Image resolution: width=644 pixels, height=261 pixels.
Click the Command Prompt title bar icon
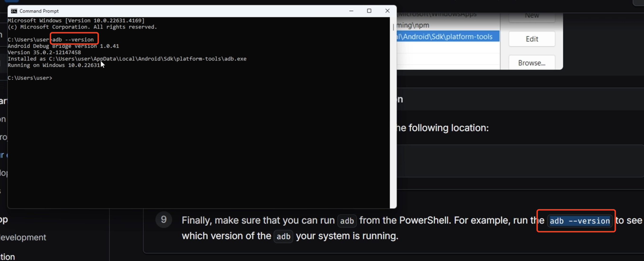[14, 11]
